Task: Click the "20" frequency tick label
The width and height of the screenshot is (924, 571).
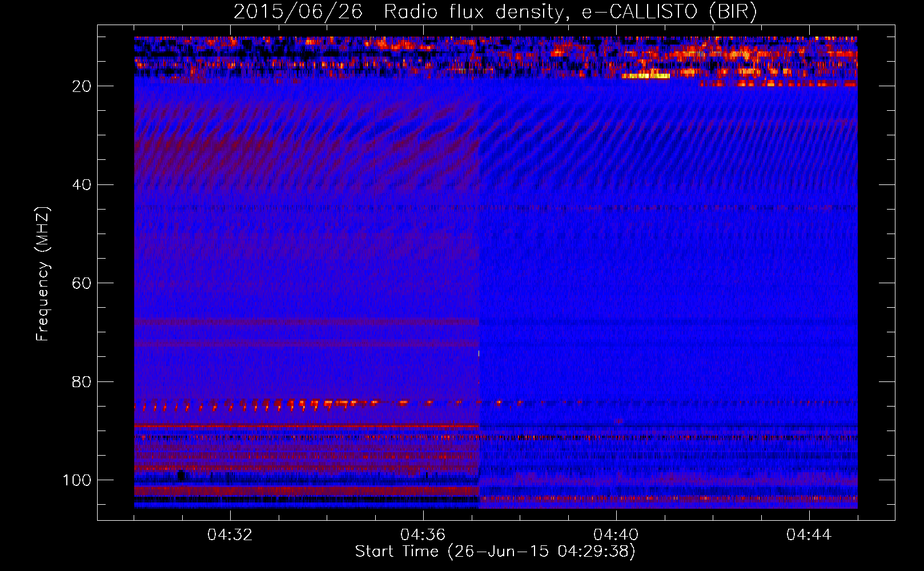Action: pyautogui.click(x=82, y=86)
